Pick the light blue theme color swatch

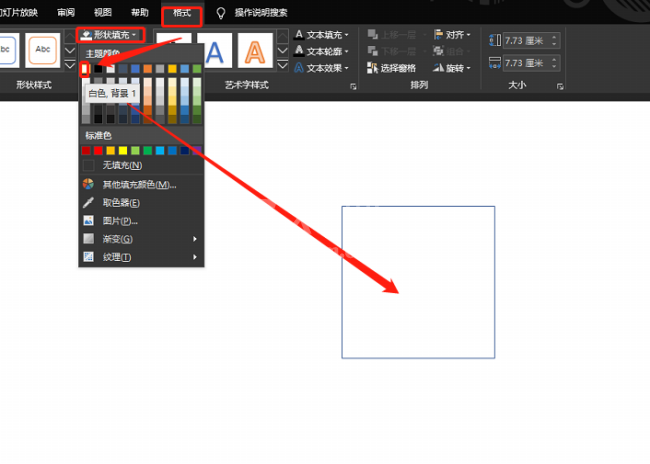pyautogui.click(x=184, y=69)
